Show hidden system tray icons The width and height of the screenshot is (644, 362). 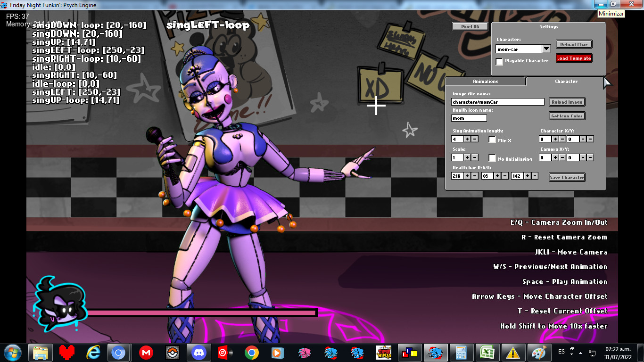pyautogui.click(x=581, y=352)
